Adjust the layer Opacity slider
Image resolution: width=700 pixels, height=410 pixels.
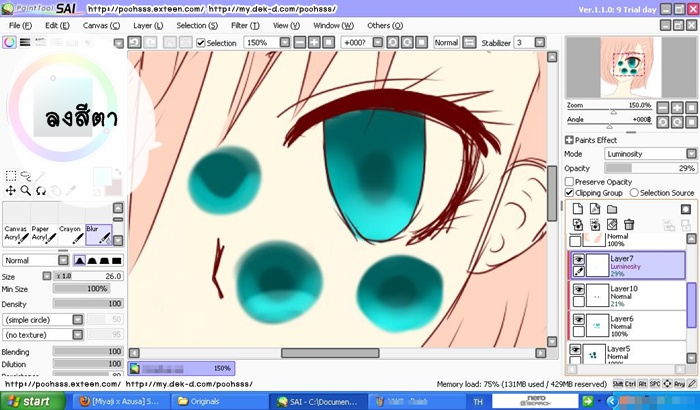coord(650,168)
